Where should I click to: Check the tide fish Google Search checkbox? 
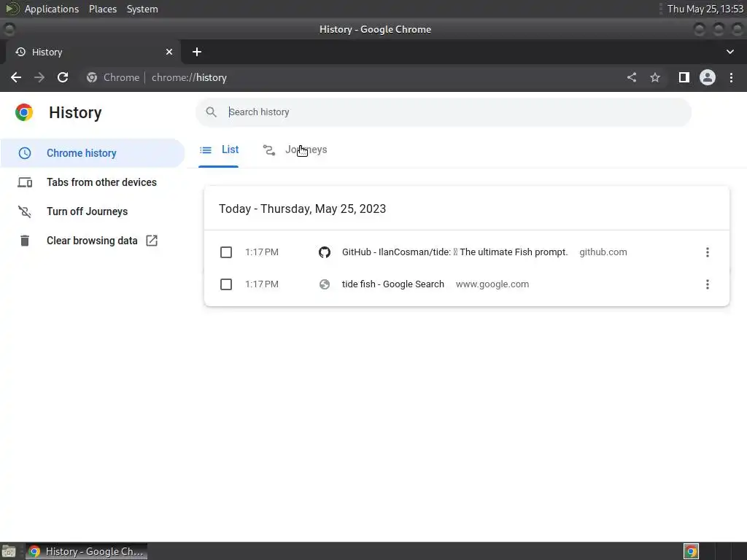(226, 284)
